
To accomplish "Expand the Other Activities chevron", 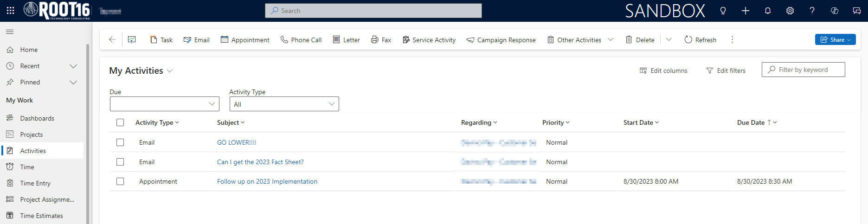I will 611,40.
